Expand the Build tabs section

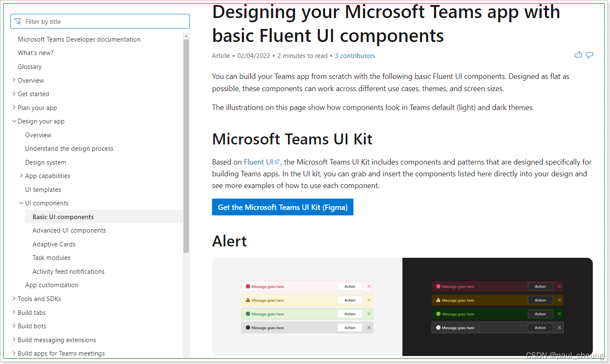(x=14, y=312)
